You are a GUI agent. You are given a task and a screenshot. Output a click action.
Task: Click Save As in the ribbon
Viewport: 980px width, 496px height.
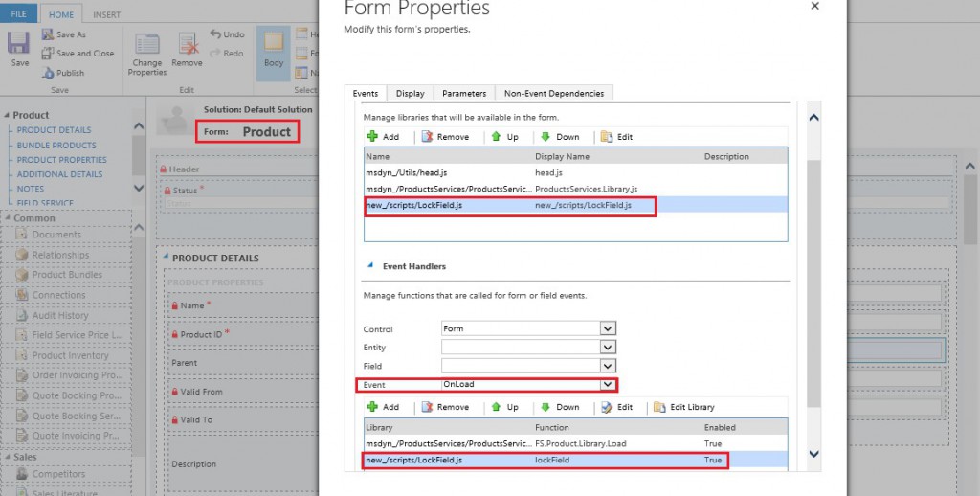64,34
